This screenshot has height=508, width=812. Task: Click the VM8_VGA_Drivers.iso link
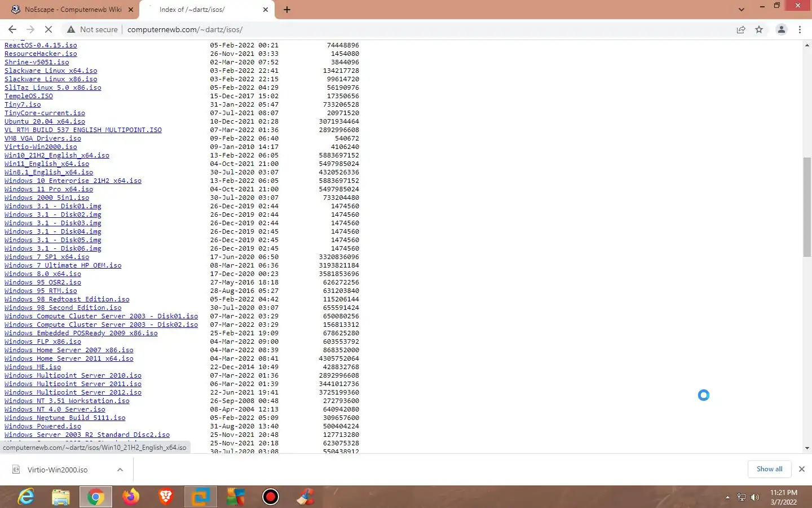click(x=43, y=138)
